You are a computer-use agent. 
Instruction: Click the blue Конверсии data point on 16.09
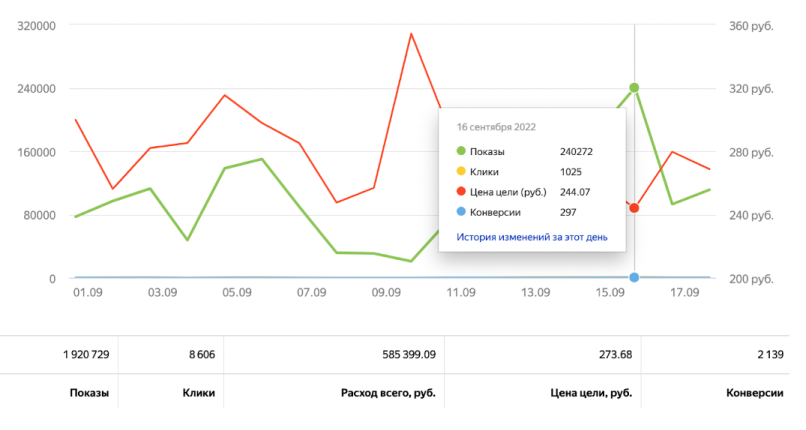634,277
